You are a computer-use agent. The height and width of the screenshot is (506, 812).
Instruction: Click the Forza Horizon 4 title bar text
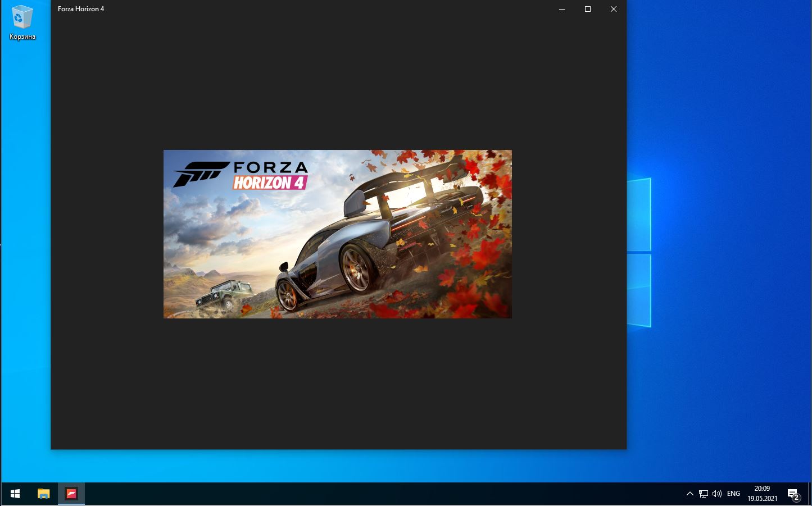pyautogui.click(x=81, y=9)
